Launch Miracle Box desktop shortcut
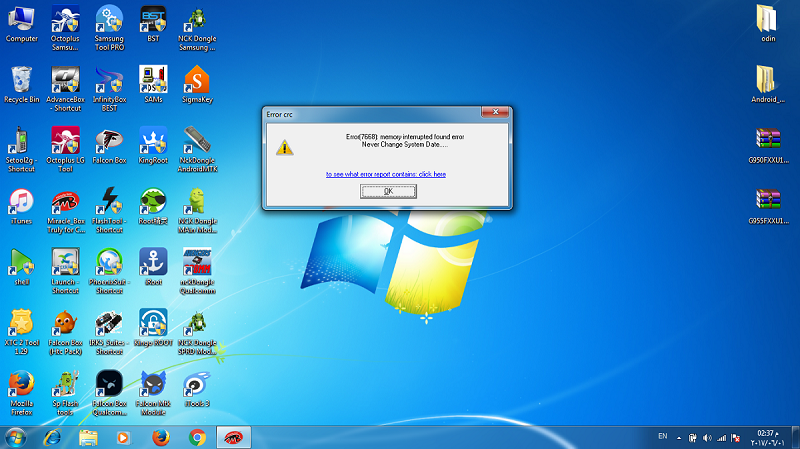800x449 pixels. [x=65, y=210]
